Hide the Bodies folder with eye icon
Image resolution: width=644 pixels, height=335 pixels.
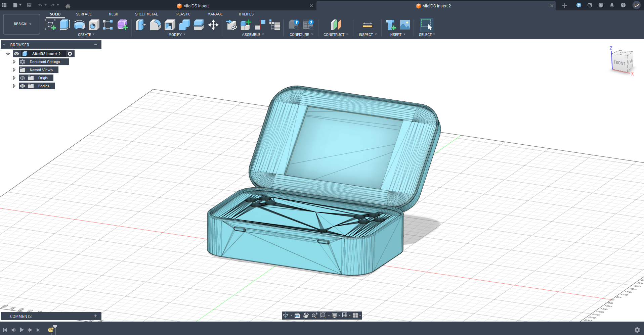[23, 86]
